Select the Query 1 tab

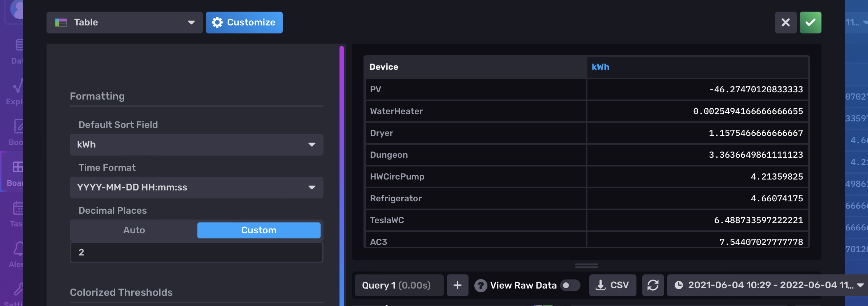[399, 285]
